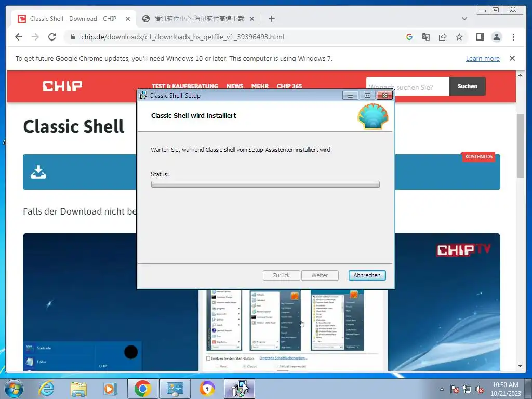Screen dimensions: 532x399
Task: Click the disabled Zurück button
Action: tap(281, 275)
